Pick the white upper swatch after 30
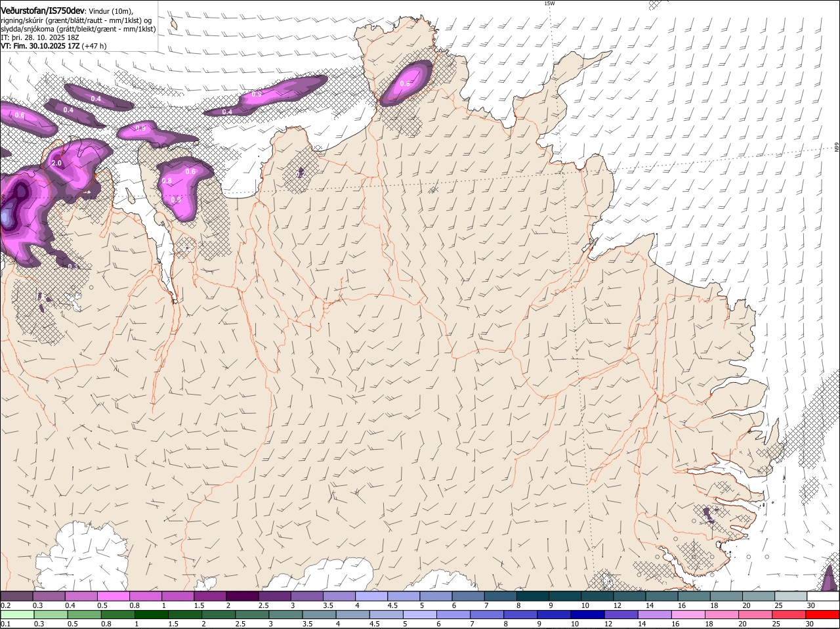The width and height of the screenshot is (840, 629). tap(824, 596)
